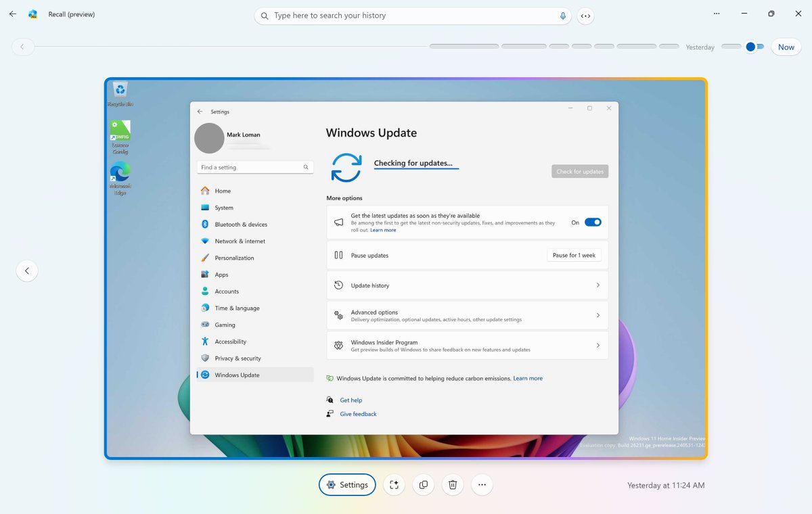The image size is (812, 514).
Task: Click Check for updates button
Action: tap(580, 172)
